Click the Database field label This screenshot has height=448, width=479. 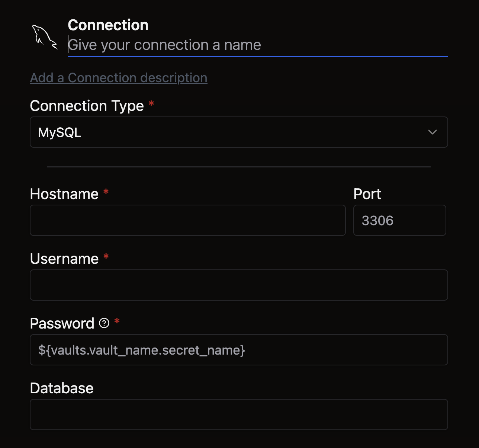[62, 388]
